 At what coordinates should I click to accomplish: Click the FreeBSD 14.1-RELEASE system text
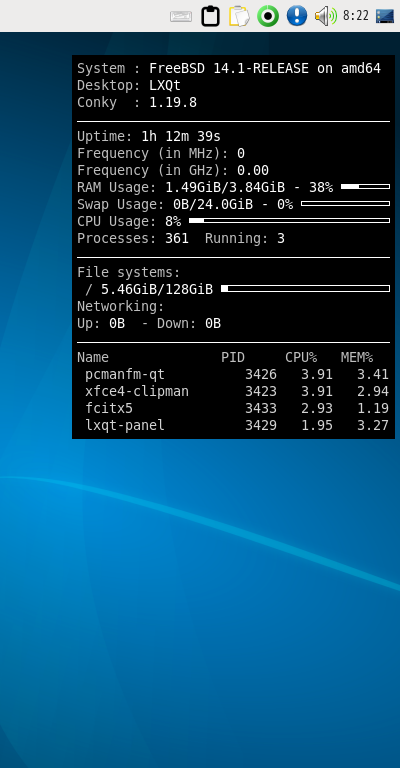229,69
